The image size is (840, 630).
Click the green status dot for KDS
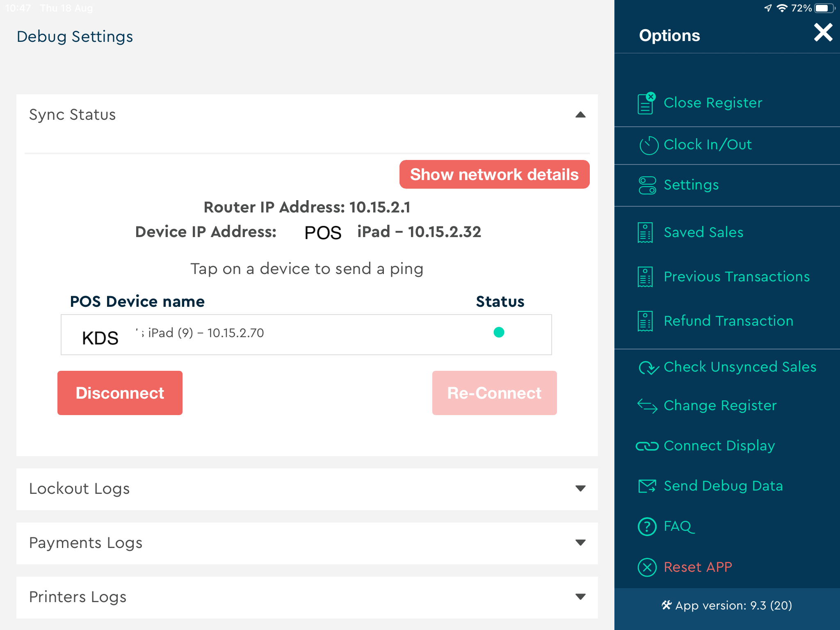pyautogui.click(x=499, y=332)
